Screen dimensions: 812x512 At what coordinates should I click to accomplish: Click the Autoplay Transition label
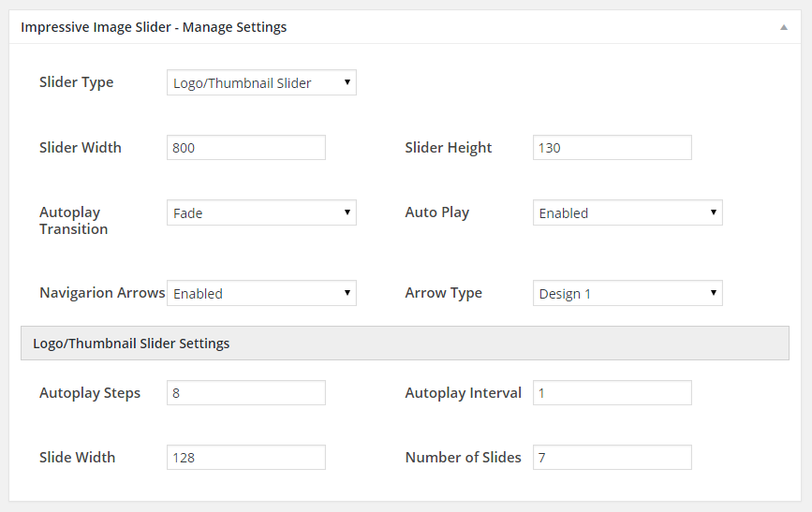pos(74,221)
